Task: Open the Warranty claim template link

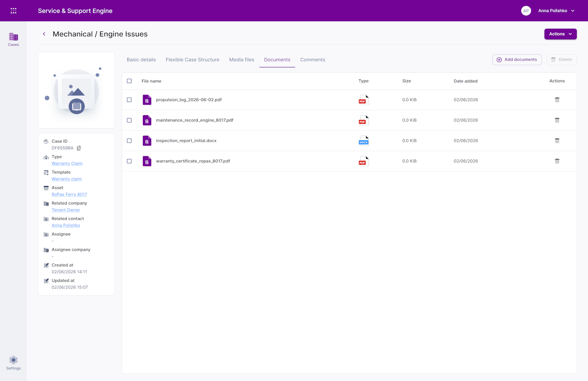Action: point(67,179)
